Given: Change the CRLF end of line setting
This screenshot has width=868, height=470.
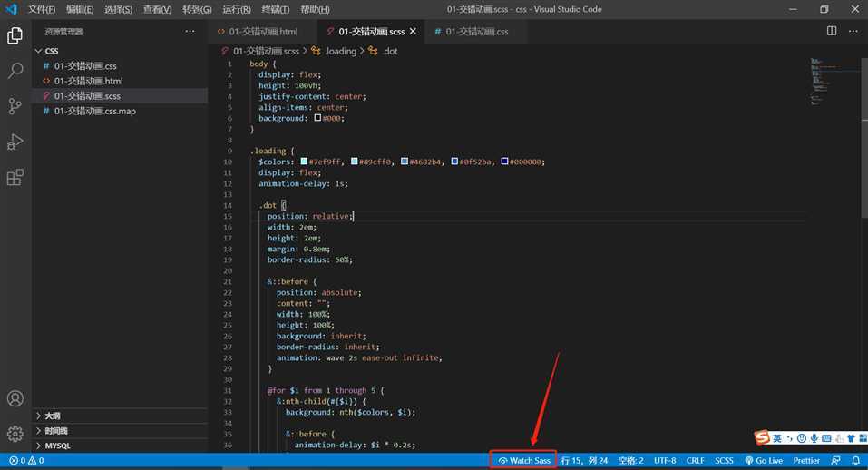Looking at the screenshot, I should coord(696,461).
